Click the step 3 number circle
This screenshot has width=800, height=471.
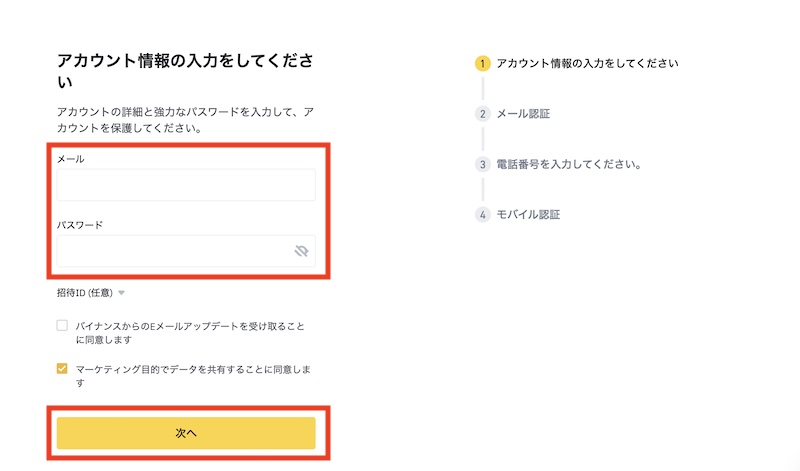[x=482, y=164]
